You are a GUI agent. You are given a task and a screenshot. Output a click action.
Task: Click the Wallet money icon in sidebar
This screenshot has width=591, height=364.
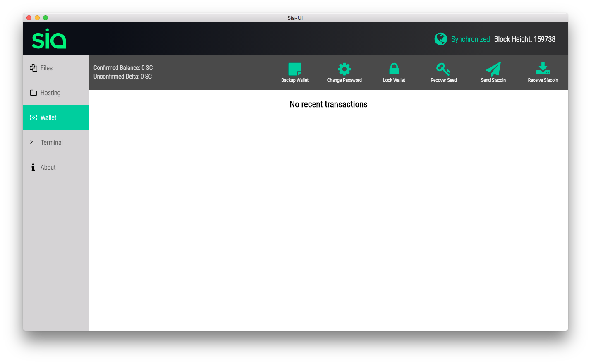[x=33, y=117]
